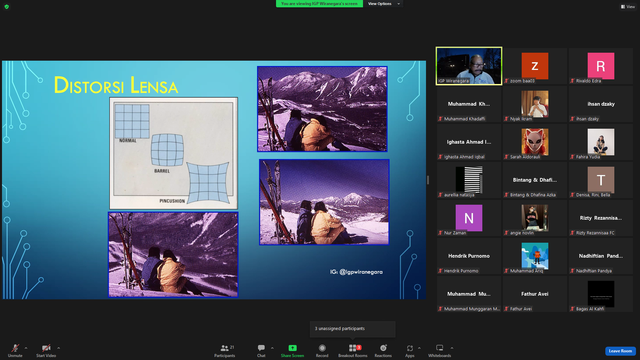Click the middle-right skiers photo on the slide
This screenshot has width=640, height=360.
324,202
